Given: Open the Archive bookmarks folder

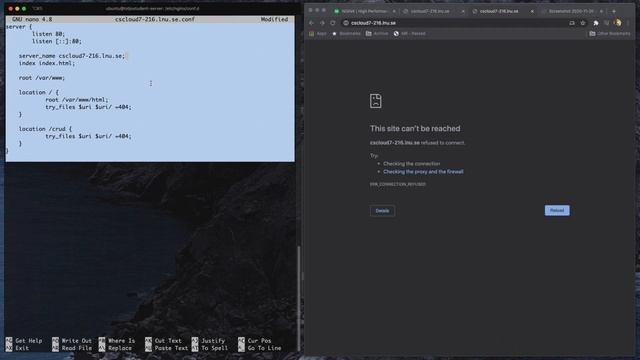Looking at the screenshot, I should (x=377, y=33).
